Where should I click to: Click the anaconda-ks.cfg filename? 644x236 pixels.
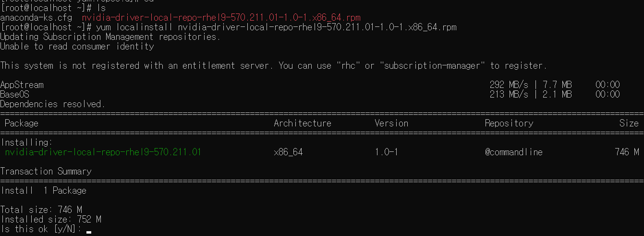tap(36, 18)
